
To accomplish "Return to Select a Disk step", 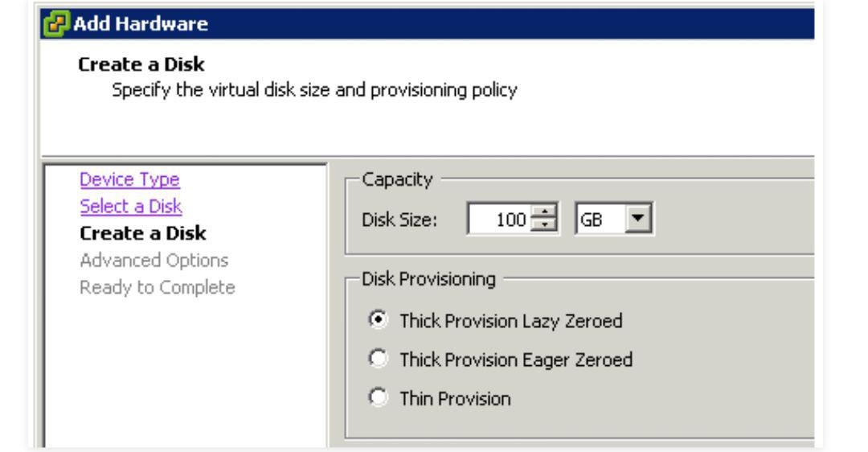I will pos(131,206).
